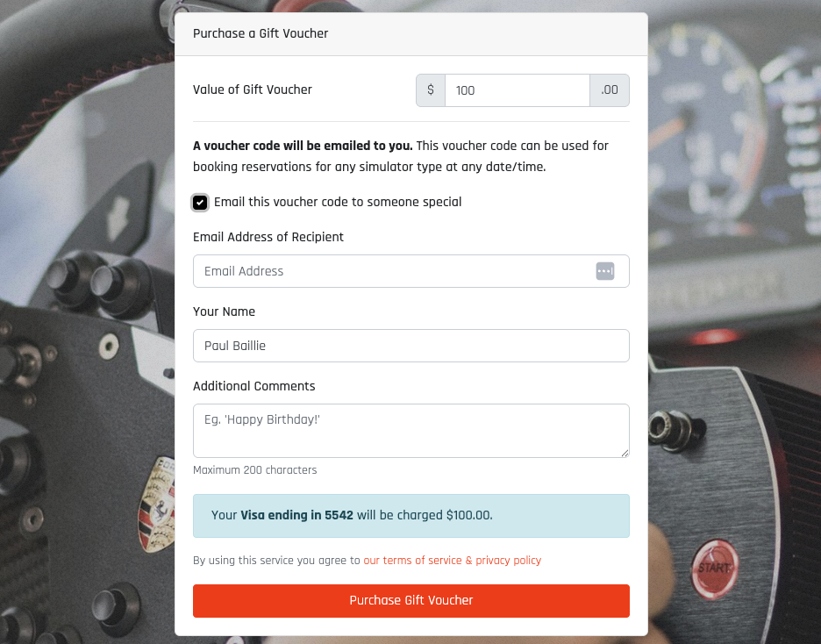This screenshot has width=821, height=644.
Task: Click the Additional Comments text area
Action: tap(411, 431)
